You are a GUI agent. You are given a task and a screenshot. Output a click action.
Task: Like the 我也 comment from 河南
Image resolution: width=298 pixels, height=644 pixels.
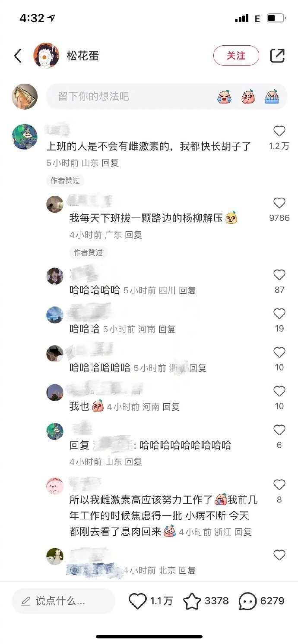[x=279, y=391]
